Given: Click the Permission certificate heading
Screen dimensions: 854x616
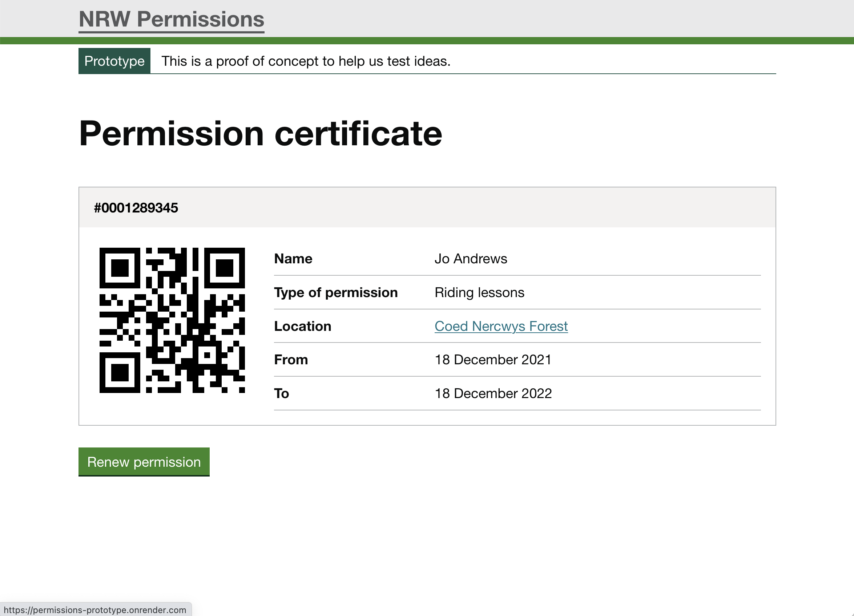Looking at the screenshot, I should pyautogui.click(x=261, y=134).
